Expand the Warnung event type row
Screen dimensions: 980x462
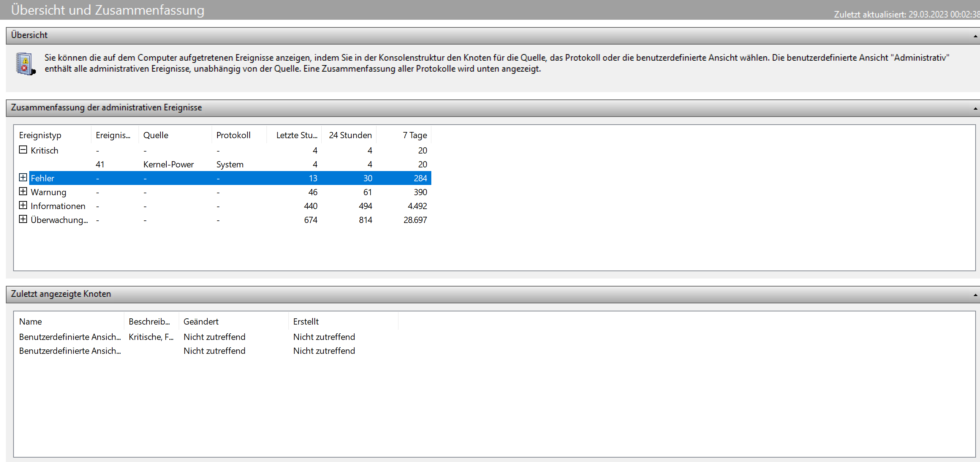(x=23, y=192)
